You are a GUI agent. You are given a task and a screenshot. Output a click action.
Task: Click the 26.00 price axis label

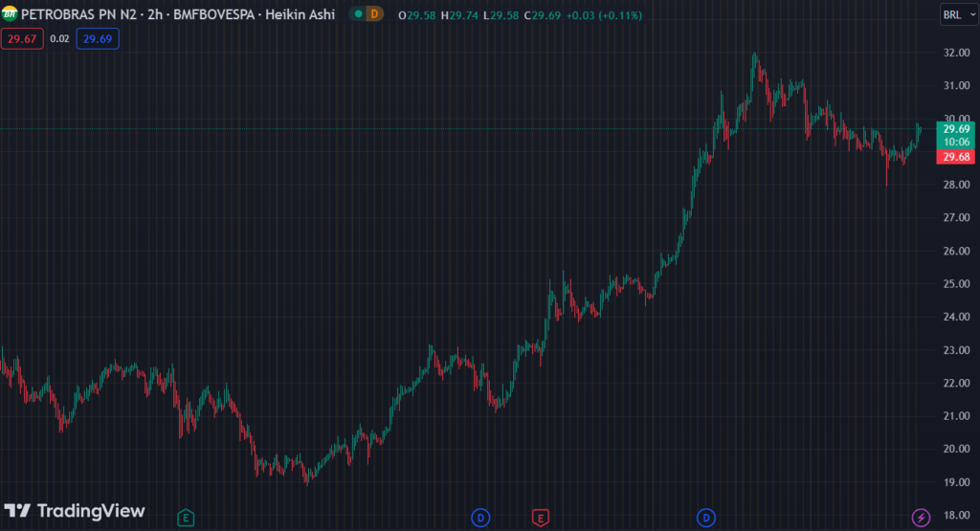(956, 251)
